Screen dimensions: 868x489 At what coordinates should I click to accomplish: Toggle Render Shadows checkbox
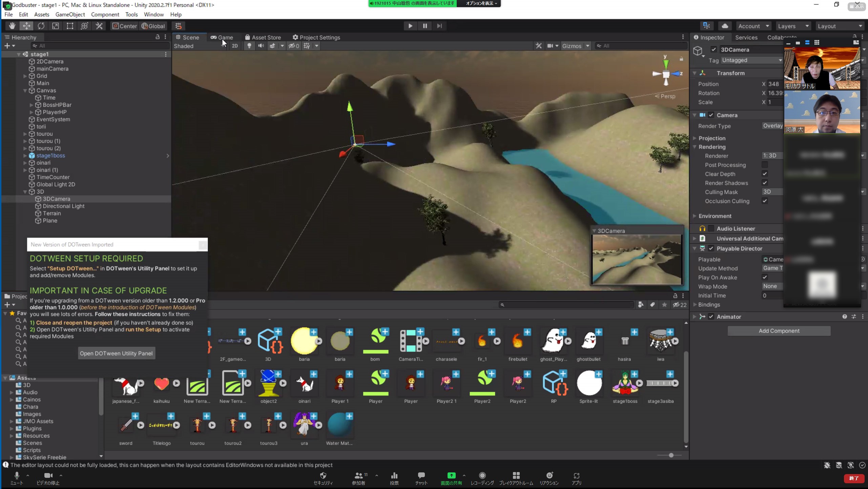pos(765,183)
